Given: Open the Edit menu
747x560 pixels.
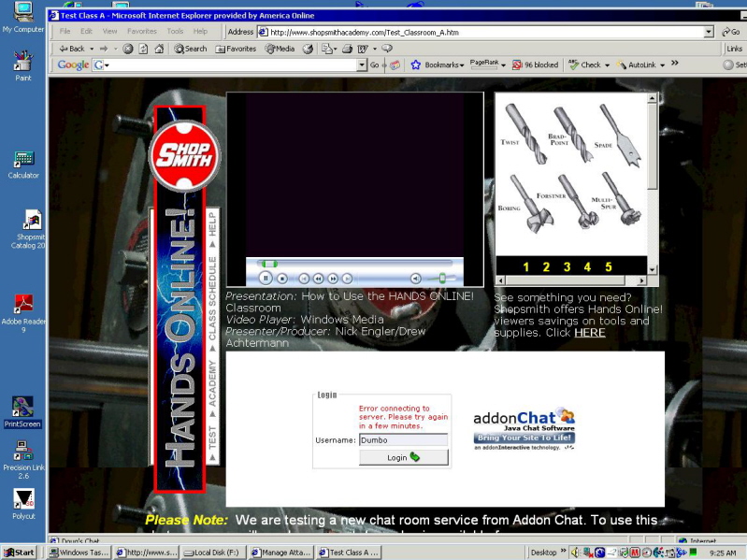Looking at the screenshot, I should coord(86,31).
